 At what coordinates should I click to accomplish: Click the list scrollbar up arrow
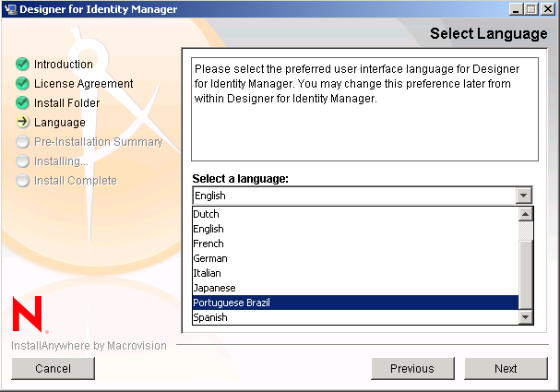[525, 214]
